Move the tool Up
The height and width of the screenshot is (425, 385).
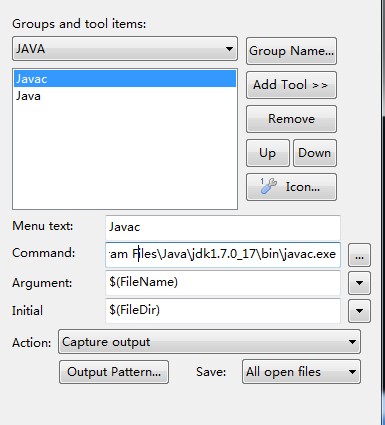point(268,153)
